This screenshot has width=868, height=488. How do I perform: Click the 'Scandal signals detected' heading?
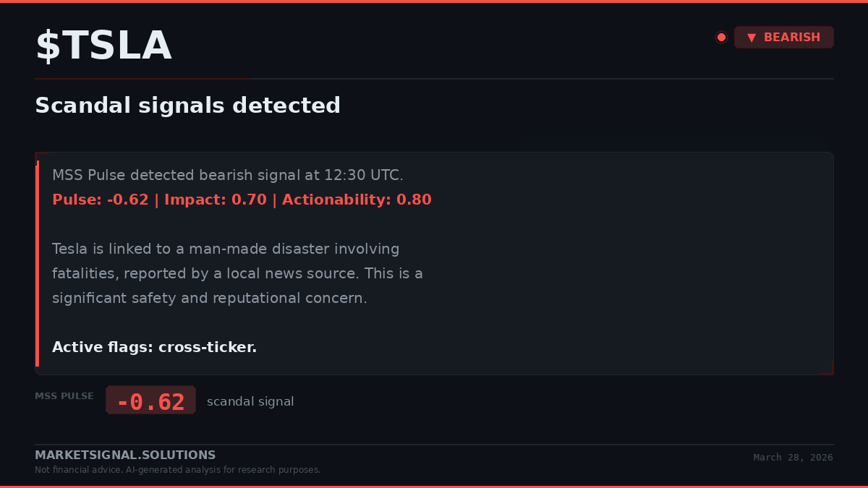coord(187,106)
